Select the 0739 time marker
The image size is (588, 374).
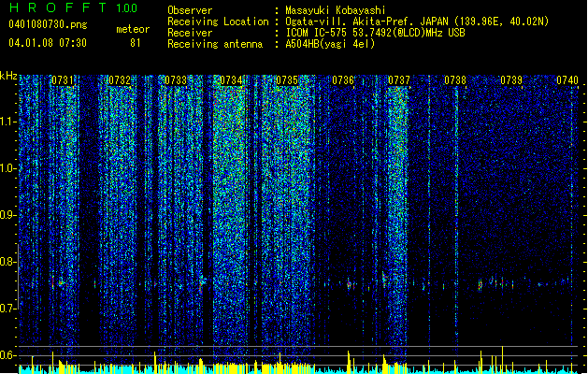(x=511, y=80)
